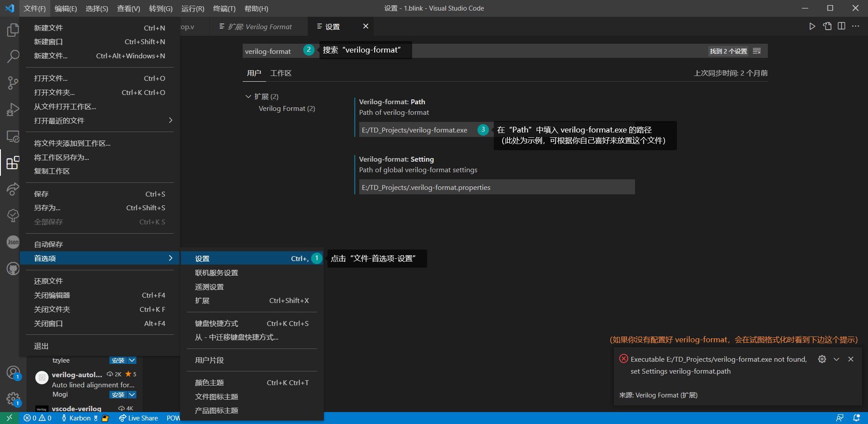The image size is (868, 424).
Task: Open the Explorer view in activity bar
Action: point(13,30)
